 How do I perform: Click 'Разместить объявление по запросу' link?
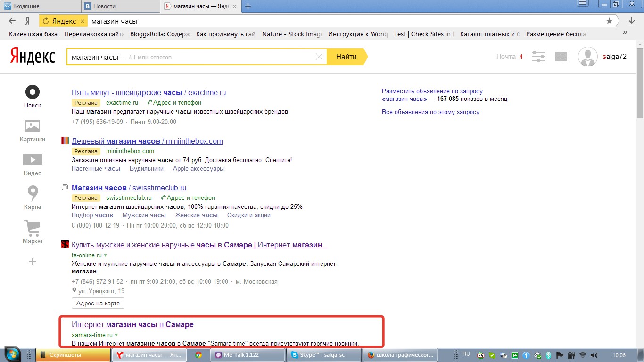pos(432,91)
